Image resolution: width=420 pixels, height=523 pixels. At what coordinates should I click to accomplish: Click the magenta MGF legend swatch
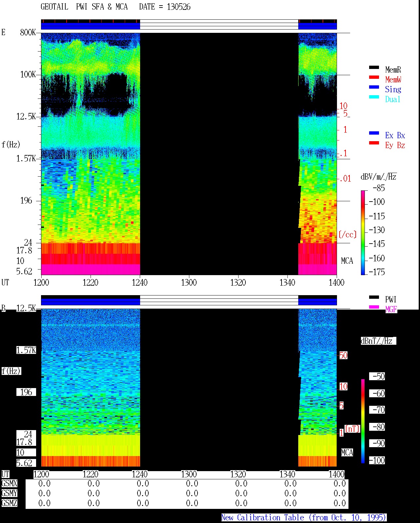pyautogui.click(x=374, y=307)
